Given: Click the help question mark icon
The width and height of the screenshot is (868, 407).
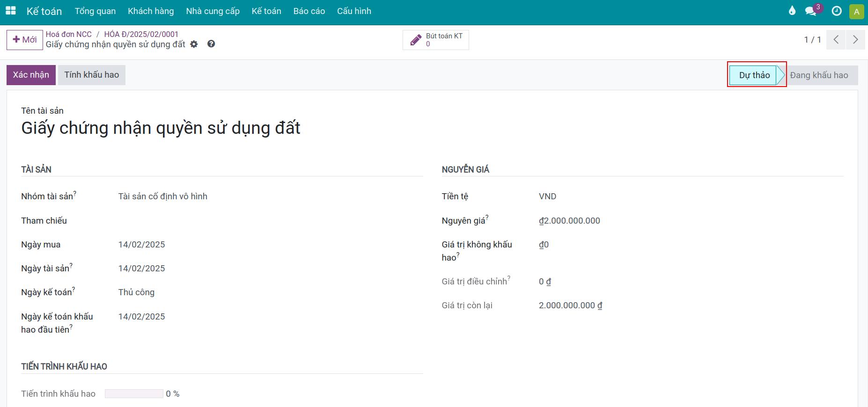Looking at the screenshot, I should coord(211,44).
